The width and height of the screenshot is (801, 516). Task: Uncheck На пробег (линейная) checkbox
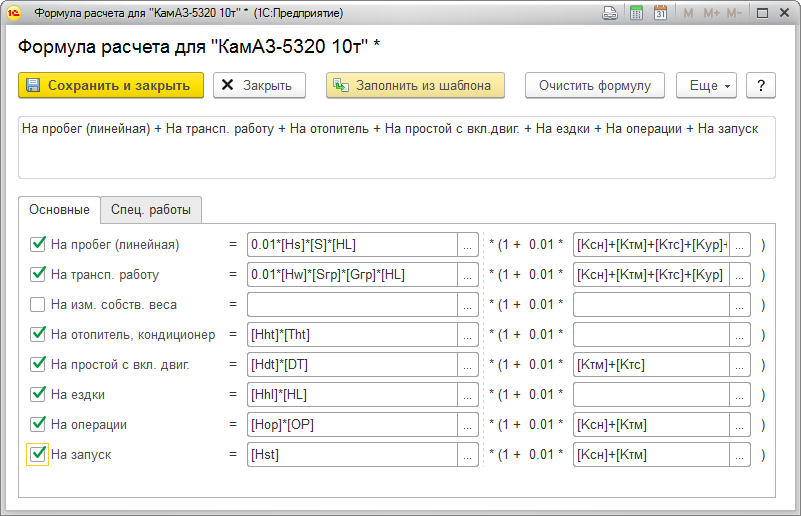click(x=38, y=244)
